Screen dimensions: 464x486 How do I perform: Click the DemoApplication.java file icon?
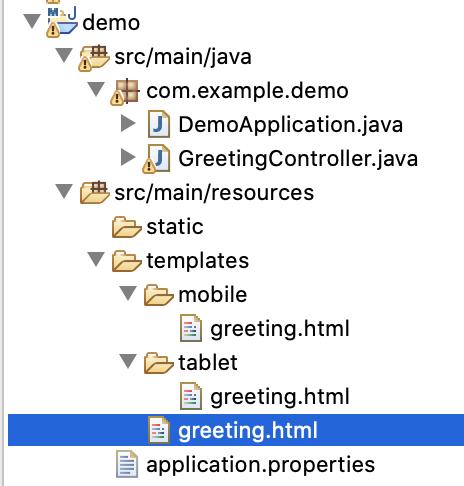[159, 124]
